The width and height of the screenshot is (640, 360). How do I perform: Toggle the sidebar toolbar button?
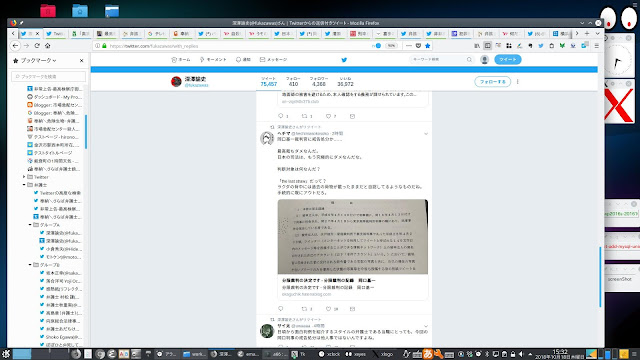click(487, 46)
